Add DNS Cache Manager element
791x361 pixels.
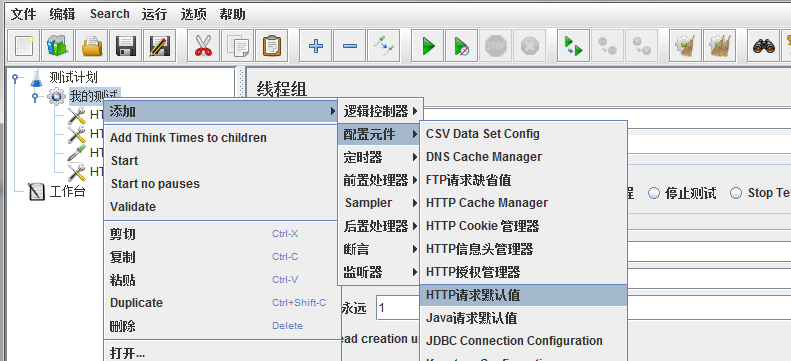[x=524, y=157]
